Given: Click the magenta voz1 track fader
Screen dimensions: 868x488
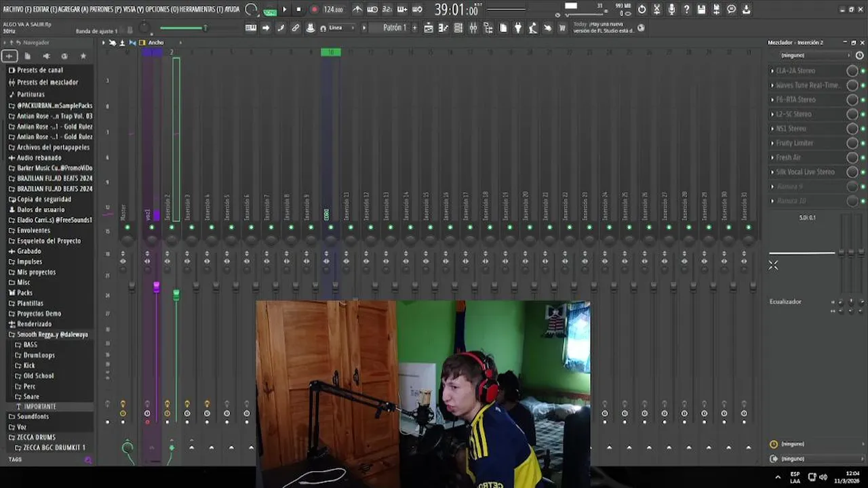Looking at the screenshot, I should pos(157,287).
